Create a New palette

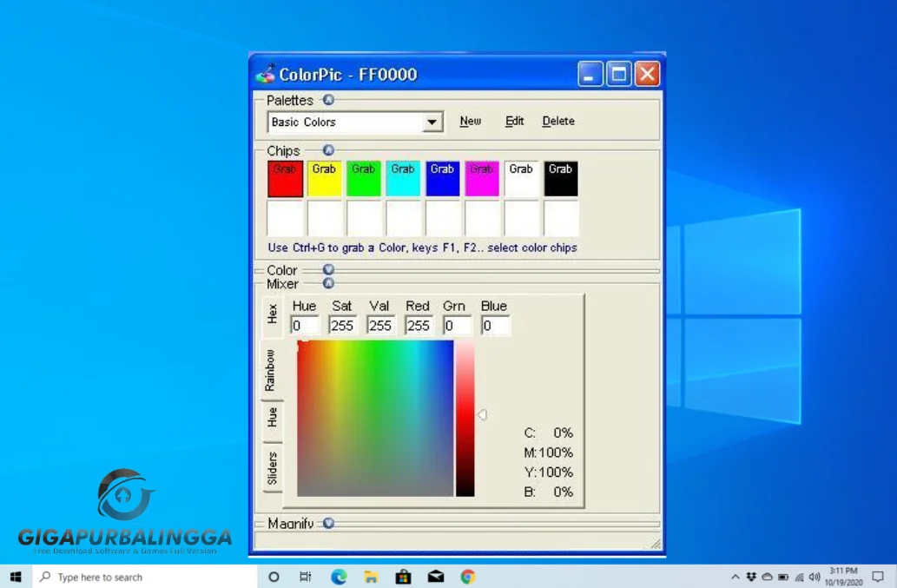click(470, 121)
